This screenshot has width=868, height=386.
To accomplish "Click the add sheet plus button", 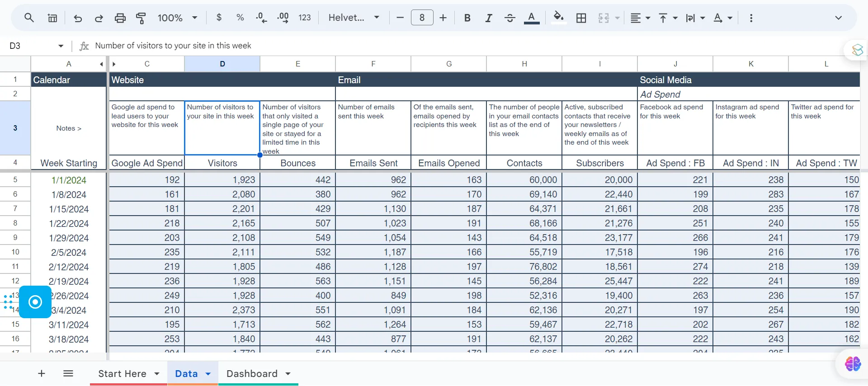I will pos(42,373).
